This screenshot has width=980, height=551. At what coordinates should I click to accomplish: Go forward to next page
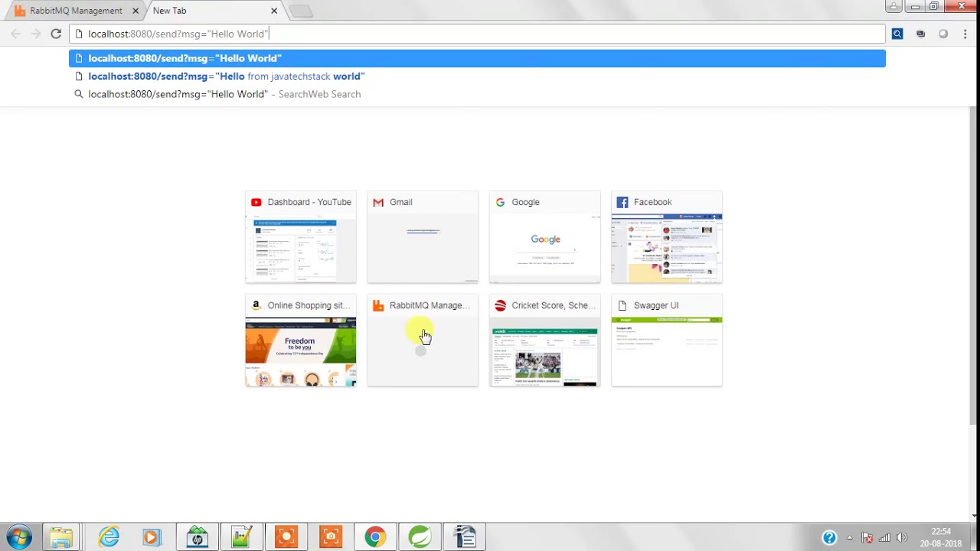[36, 34]
